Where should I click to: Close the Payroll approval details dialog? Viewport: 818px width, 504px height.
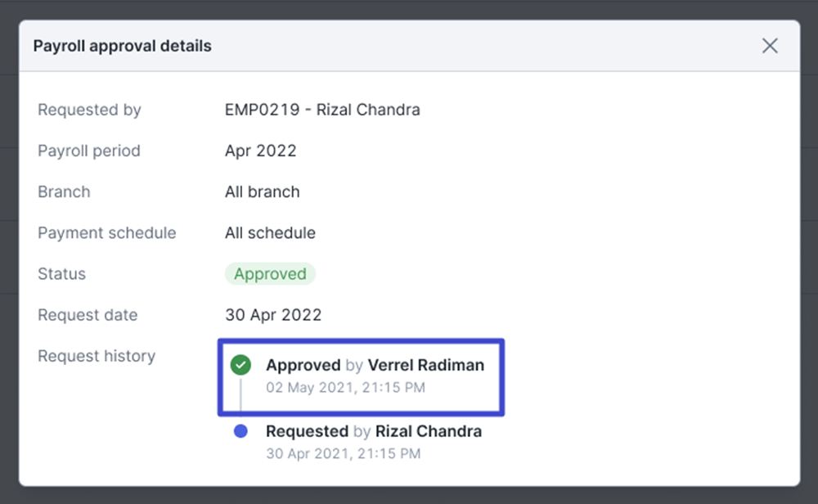pyautogui.click(x=770, y=46)
